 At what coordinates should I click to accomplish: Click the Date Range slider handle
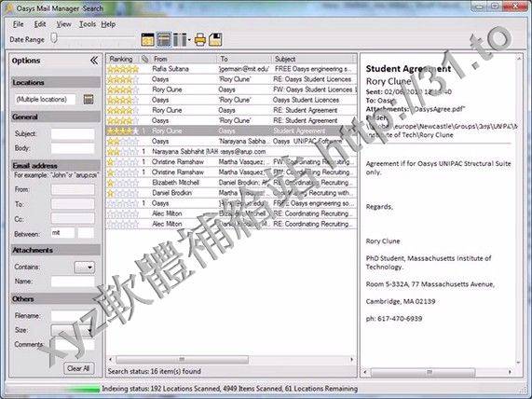(54, 38)
